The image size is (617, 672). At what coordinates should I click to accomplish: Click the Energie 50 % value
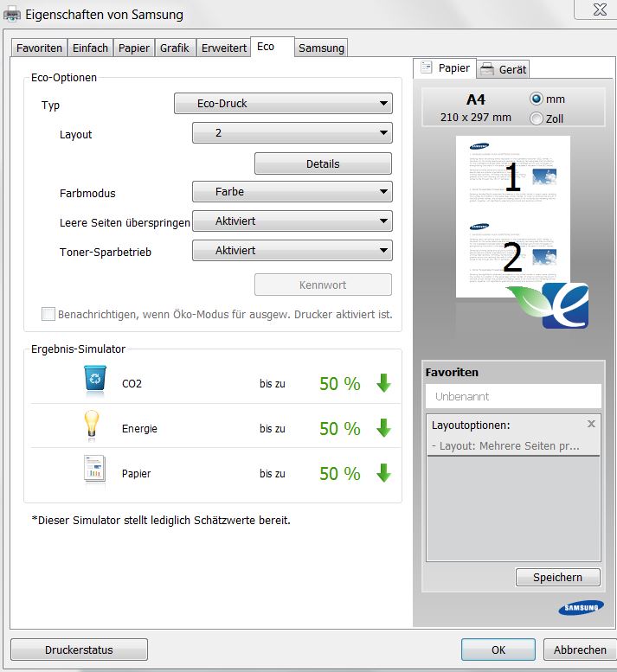click(x=339, y=429)
